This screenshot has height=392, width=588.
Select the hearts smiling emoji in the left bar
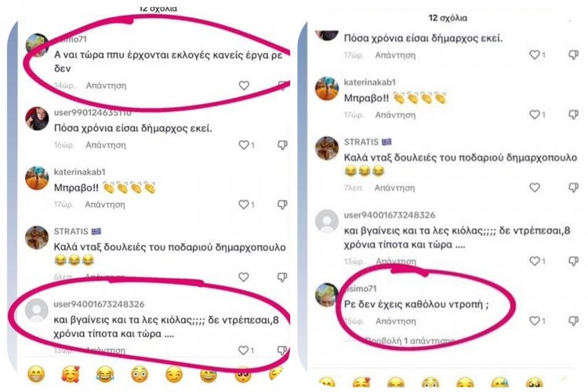[71, 374]
